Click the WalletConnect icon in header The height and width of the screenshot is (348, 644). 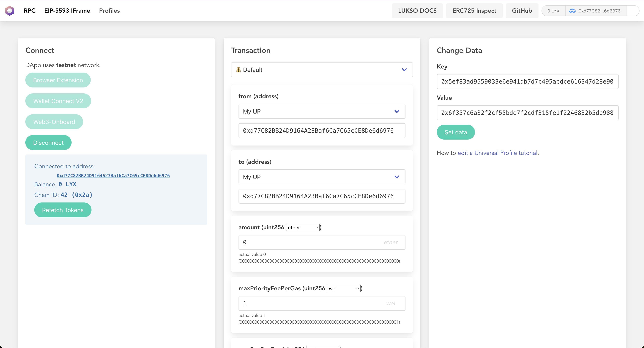click(572, 11)
